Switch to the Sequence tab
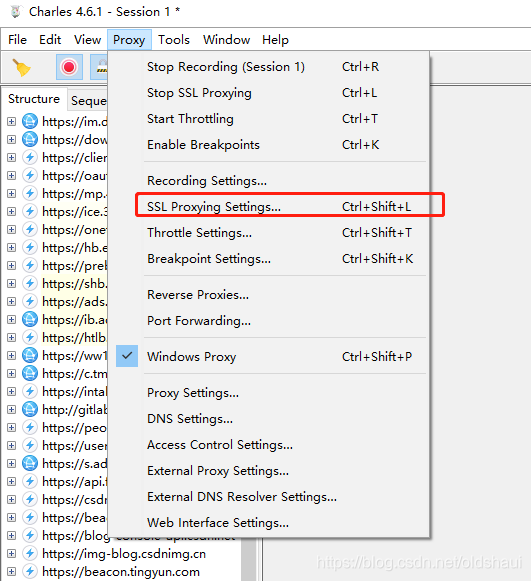531x581 pixels. 88,100
